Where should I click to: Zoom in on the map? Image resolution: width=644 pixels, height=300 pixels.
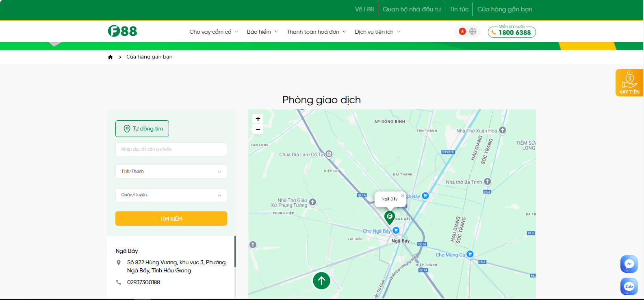coord(258,119)
